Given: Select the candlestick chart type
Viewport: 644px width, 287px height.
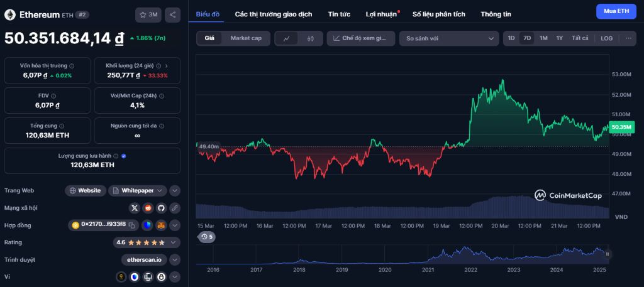Looking at the screenshot, I should [311, 38].
